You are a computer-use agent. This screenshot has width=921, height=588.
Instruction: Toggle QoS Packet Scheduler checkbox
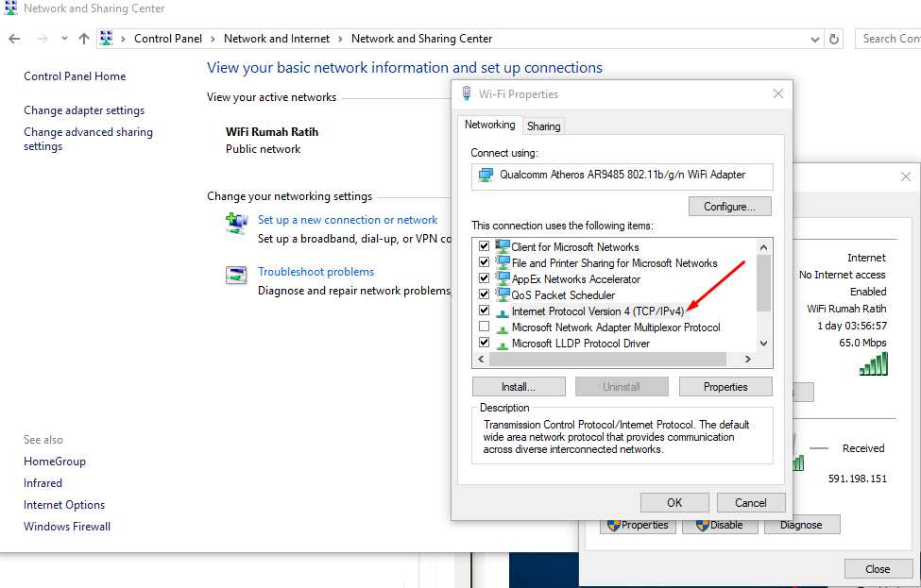[484, 294]
